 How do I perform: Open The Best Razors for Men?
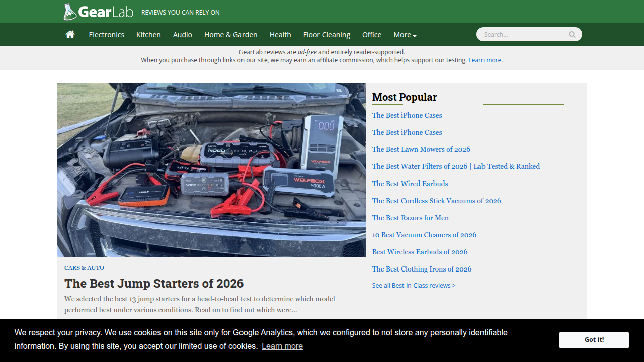coord(411,218)
